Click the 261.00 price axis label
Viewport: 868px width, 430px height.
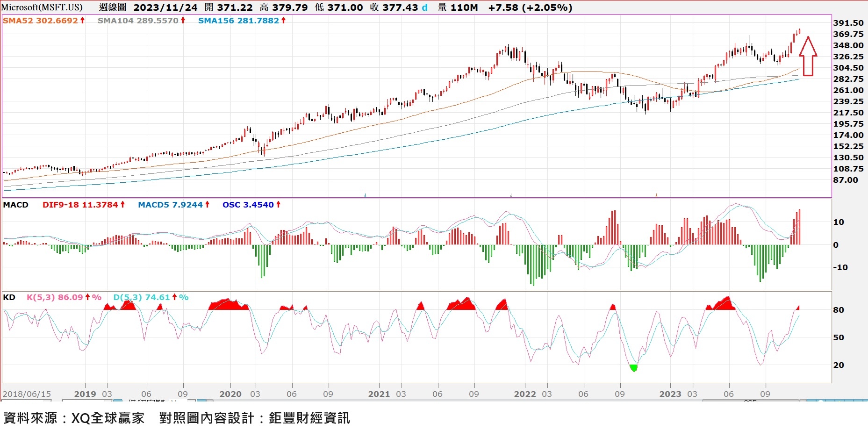click(x=848, y=90)
